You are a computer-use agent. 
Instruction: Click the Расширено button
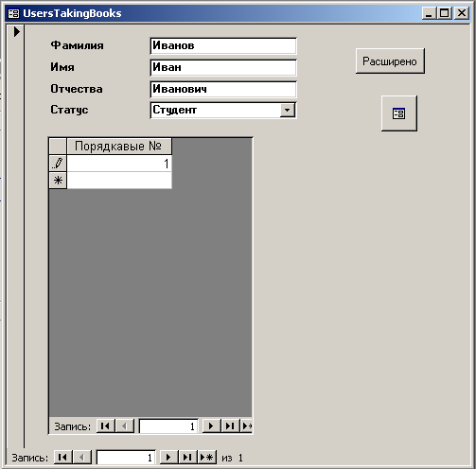tap(390, 61)
